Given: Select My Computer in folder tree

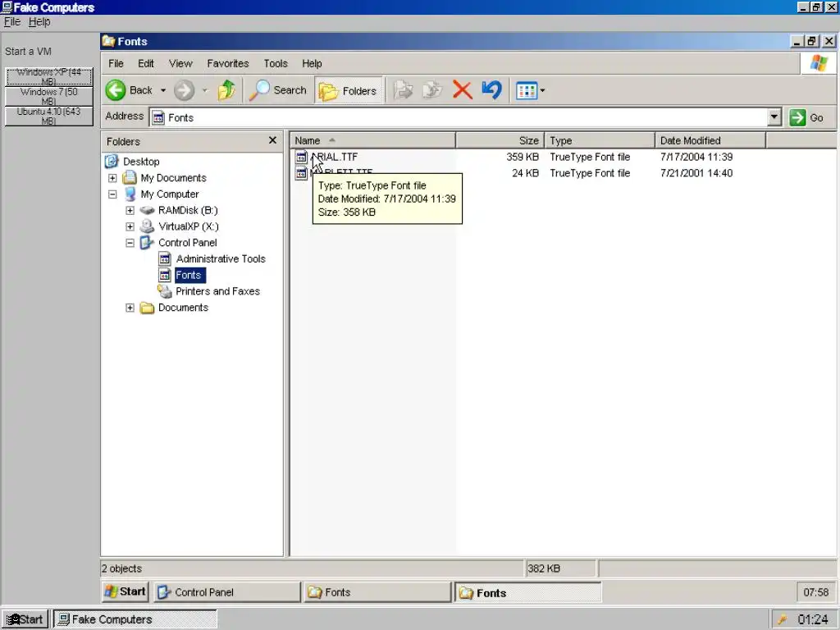Looking at the screenshot, I should tap(170, 194).
